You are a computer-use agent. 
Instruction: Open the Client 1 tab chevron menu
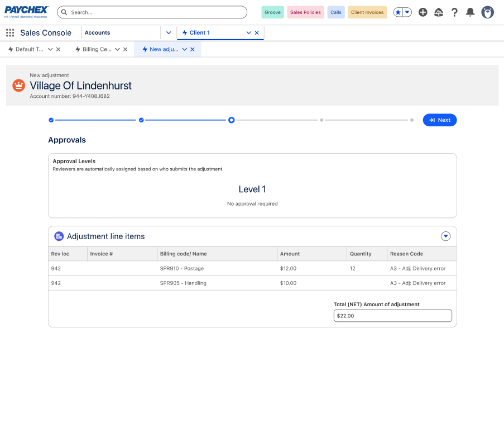[x=249, y=32]
